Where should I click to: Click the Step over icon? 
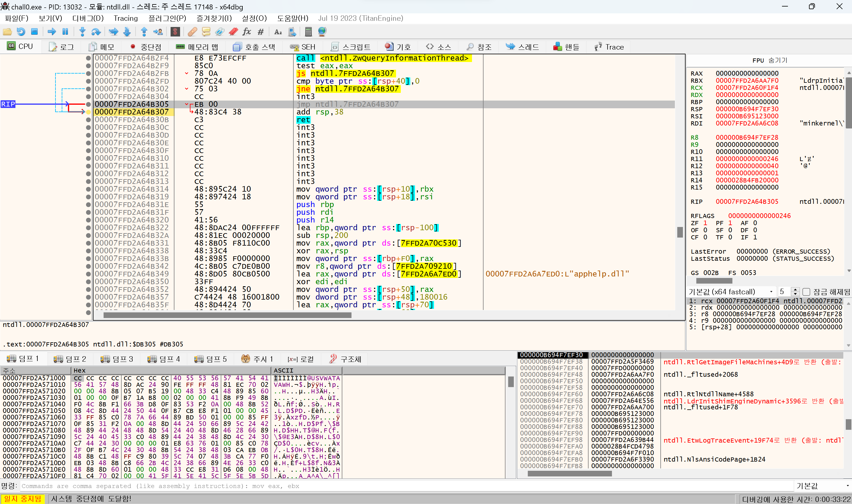coord(96,32)
